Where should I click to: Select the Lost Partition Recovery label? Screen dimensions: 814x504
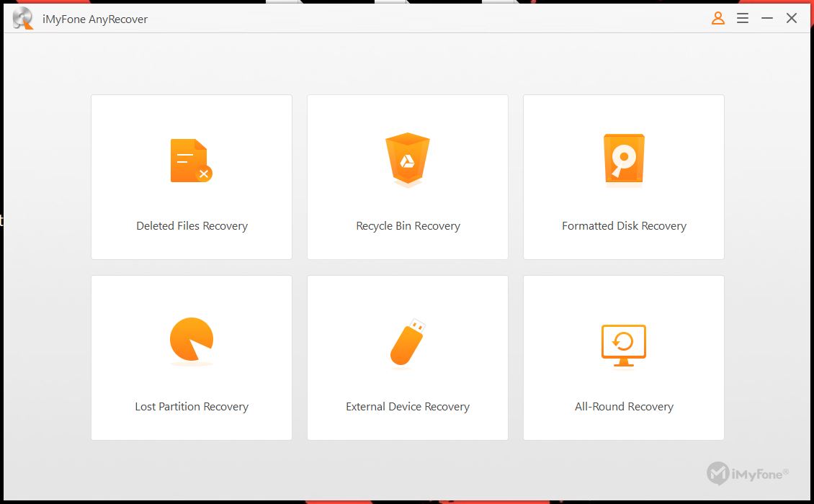[192, 406]
